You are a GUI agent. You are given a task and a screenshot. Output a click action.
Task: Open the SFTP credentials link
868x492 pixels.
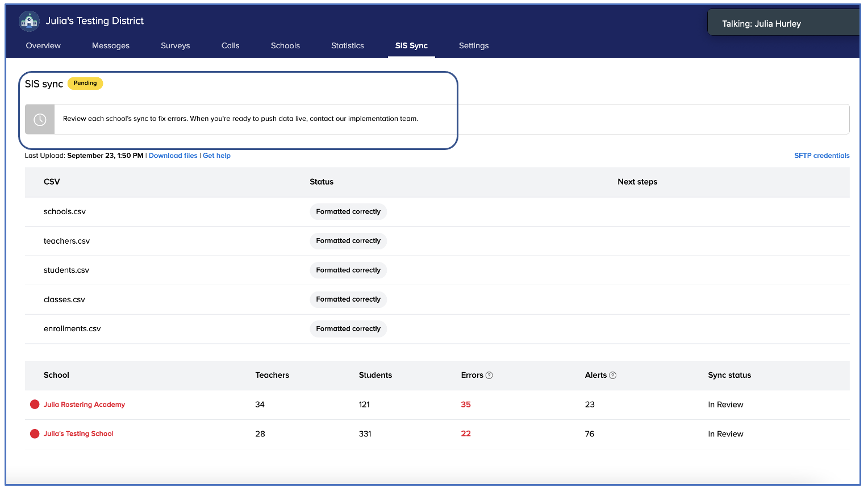pos(821,156)
